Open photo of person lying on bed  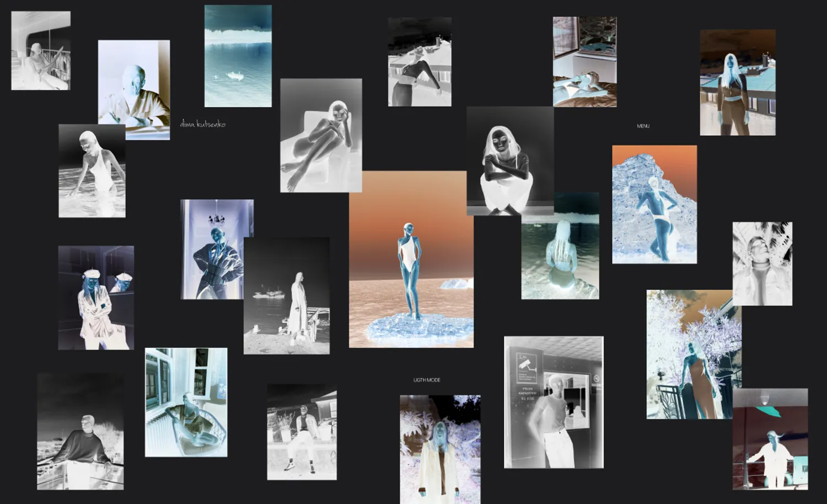tap(584, 61)
